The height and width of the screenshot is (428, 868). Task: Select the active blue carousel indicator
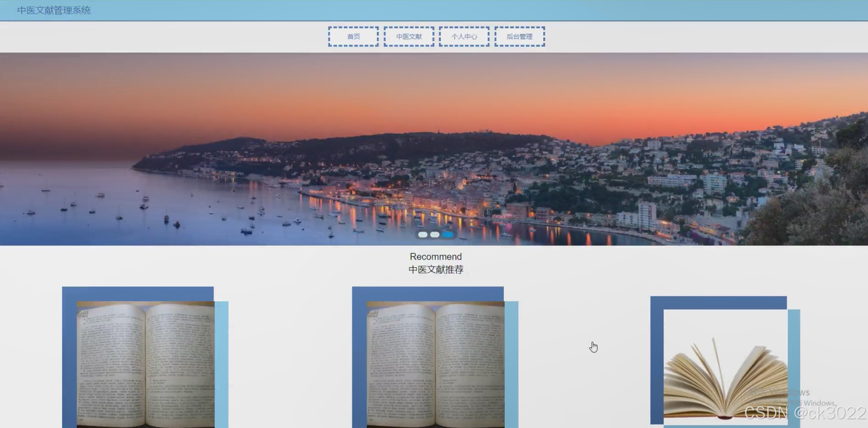tap(448, 235)
